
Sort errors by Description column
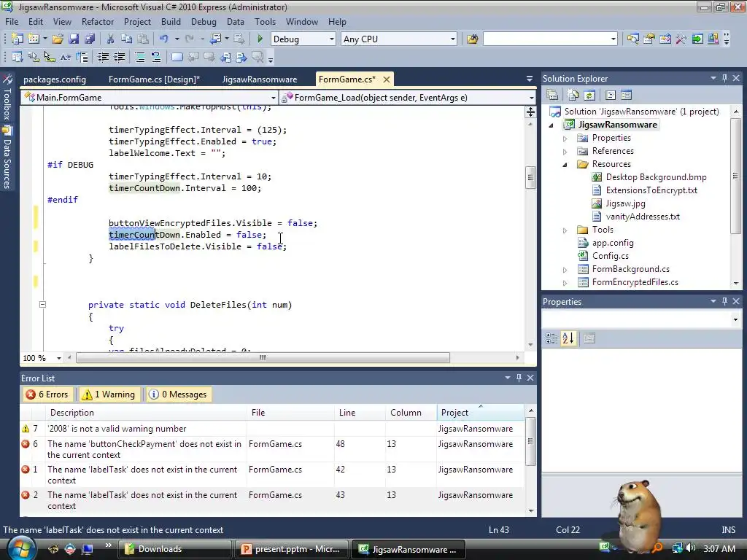(x=147, y=413)
